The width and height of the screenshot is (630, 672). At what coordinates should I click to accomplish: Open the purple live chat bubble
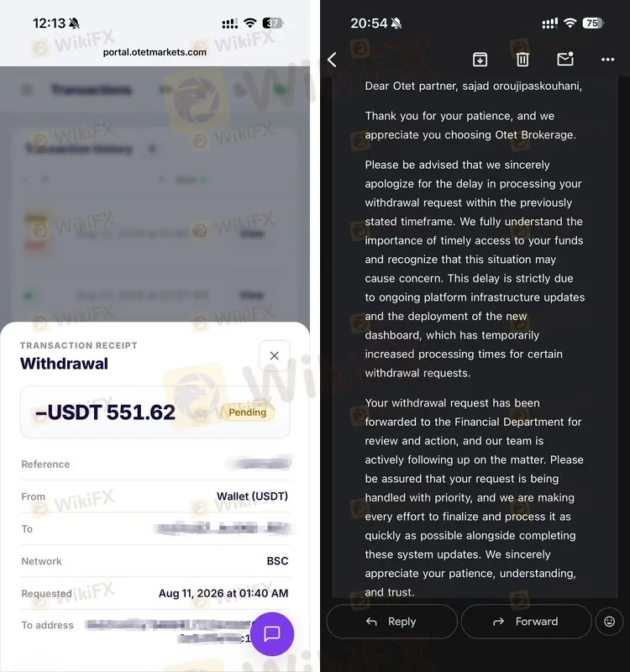click(272, 634)
